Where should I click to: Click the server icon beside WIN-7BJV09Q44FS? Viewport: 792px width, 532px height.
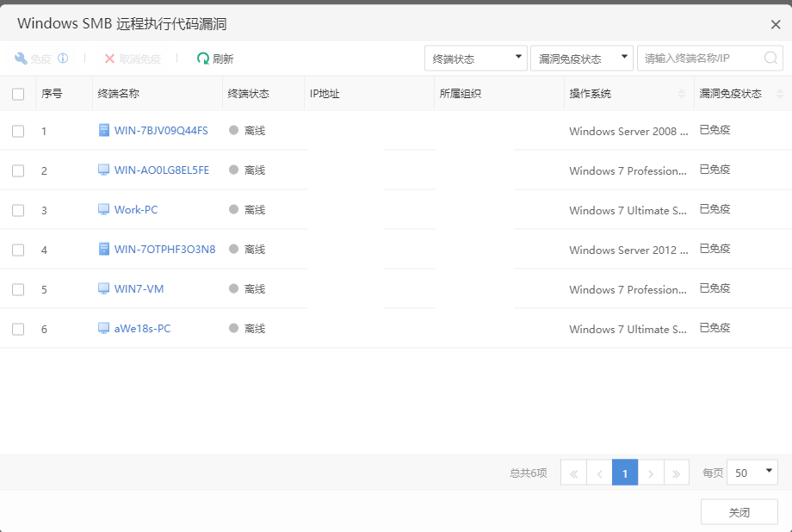104,131
